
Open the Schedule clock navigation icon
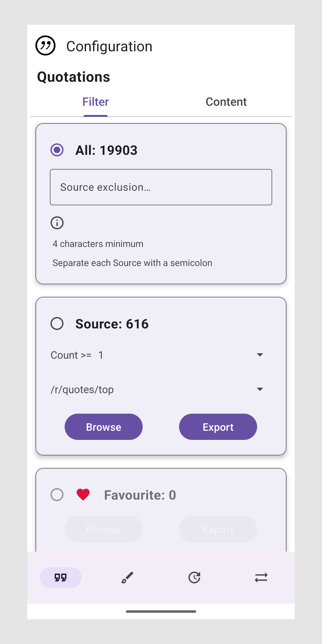pyautogui.click(x=194, y=578)
